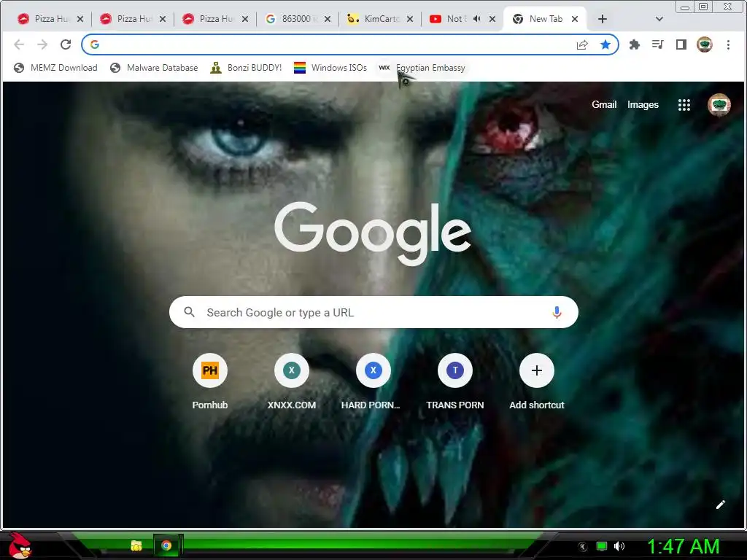This screenshot has height=560, width=747.
Task: Click the Add shortcut plus tile
Action: (x=536, y=370)
